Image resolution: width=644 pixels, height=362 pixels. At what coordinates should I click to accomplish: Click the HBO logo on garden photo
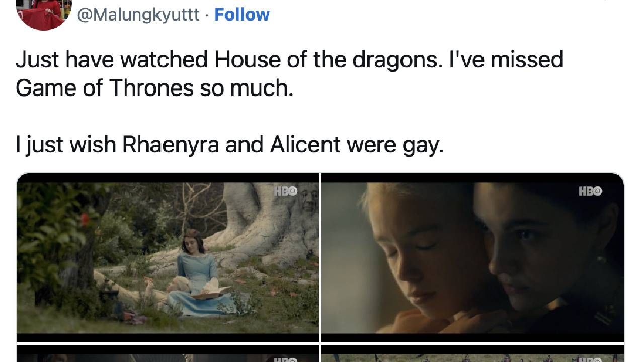(286, 191)
